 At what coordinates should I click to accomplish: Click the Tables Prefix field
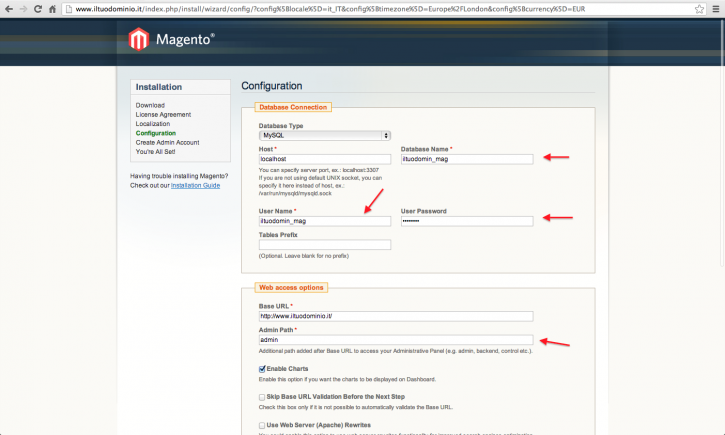pyautogui.click(x=325, y=245)
